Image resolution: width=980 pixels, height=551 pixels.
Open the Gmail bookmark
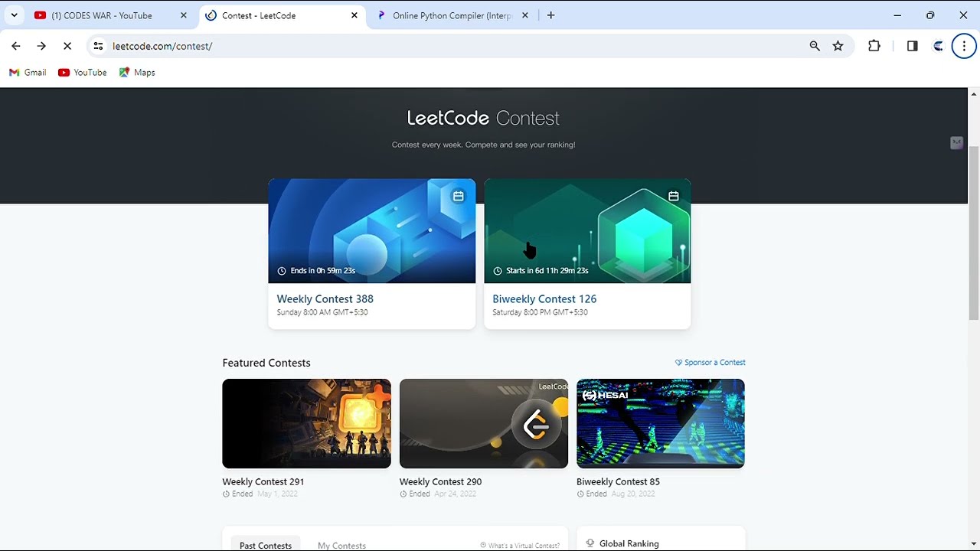coord(28,72)
